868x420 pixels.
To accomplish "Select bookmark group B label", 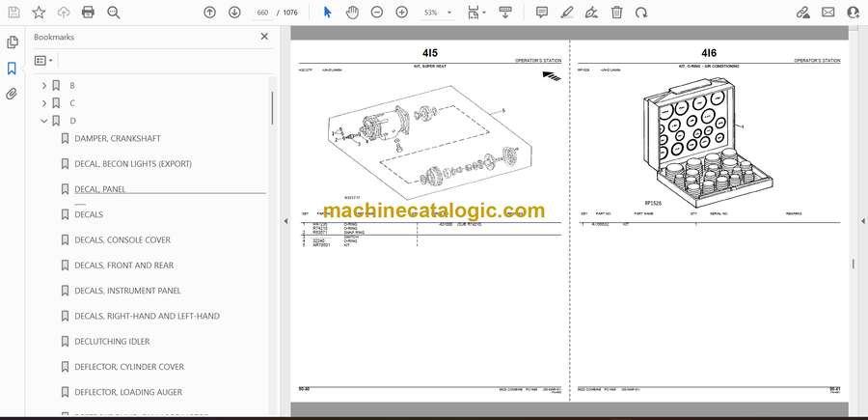I will (x=72, y=86).
